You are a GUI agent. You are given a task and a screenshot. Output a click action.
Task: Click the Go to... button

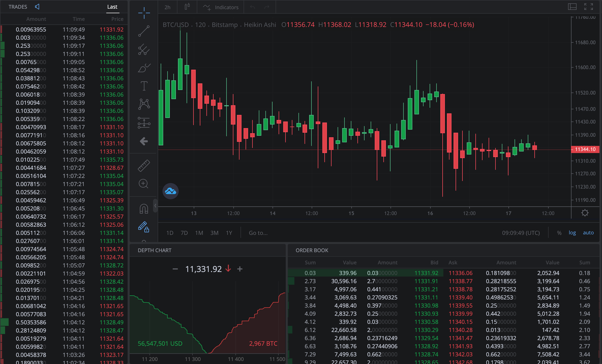click(258, 233)
